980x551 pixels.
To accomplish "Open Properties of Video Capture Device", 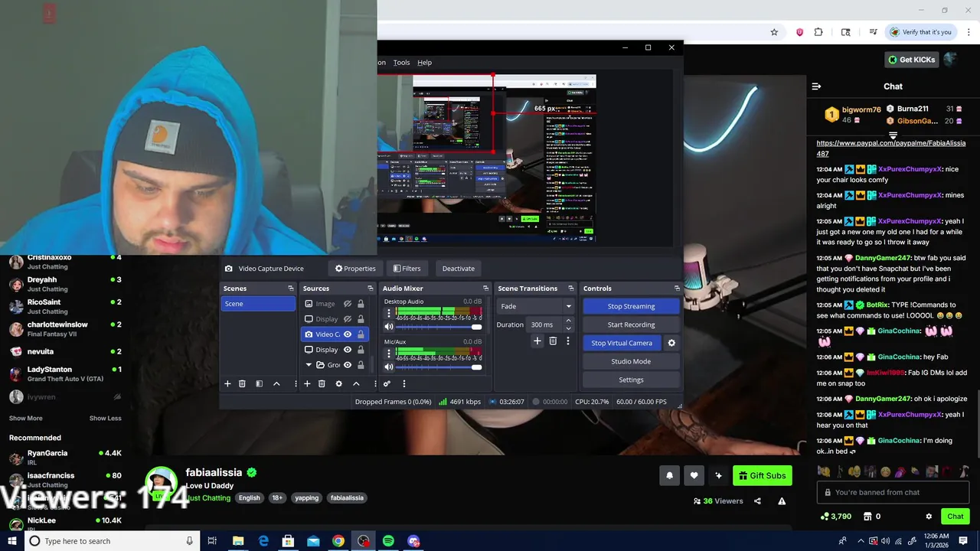I will [355, 269].
